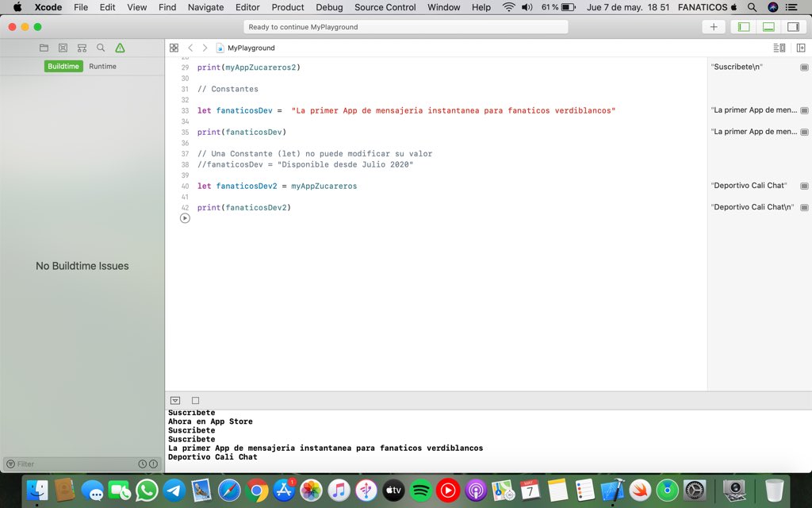
Task: Click the Library plus button
Action: [x=714, y=27]
